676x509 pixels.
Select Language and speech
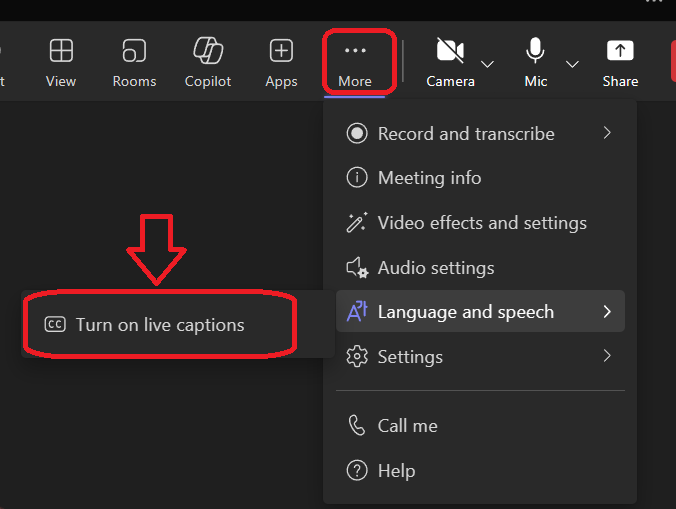coord(480,311)
